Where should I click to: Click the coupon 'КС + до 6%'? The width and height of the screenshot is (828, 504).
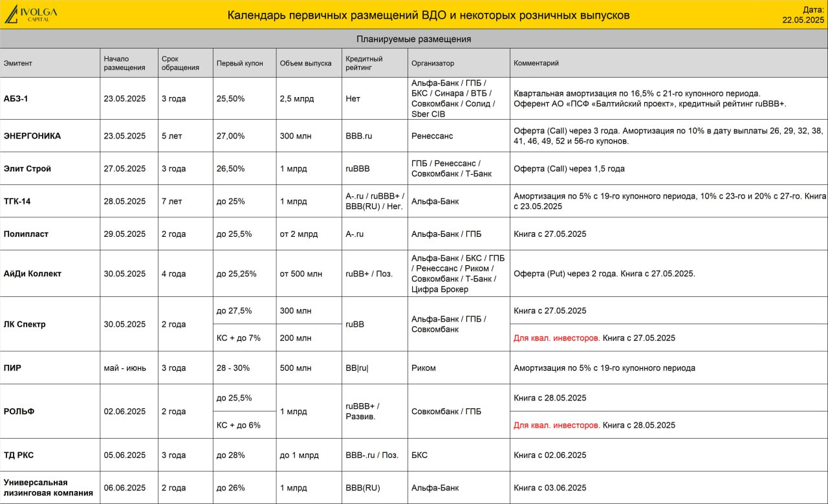(x=238, y=425)
